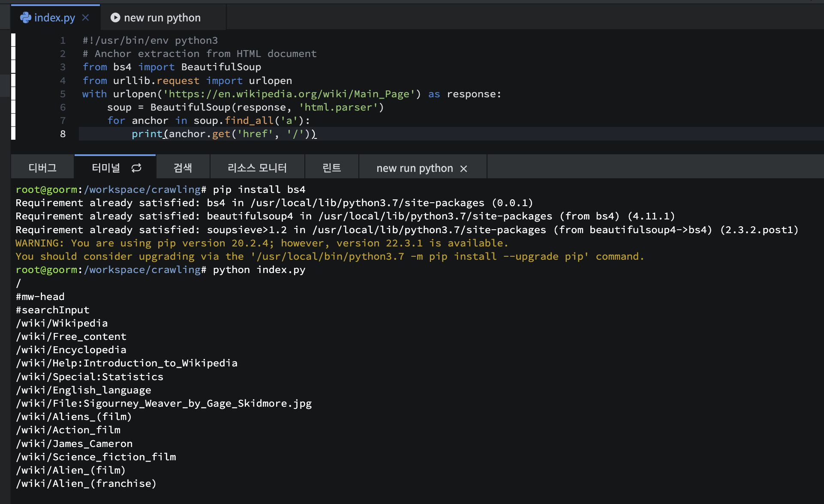Switch to the 터미널 tab
824x504 pixels.
point(106,168)
